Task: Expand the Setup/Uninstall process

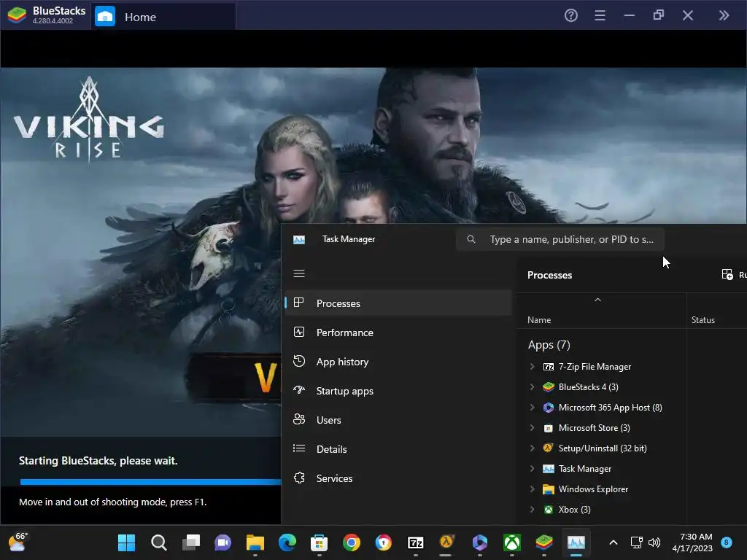Action: coord(532,448)
